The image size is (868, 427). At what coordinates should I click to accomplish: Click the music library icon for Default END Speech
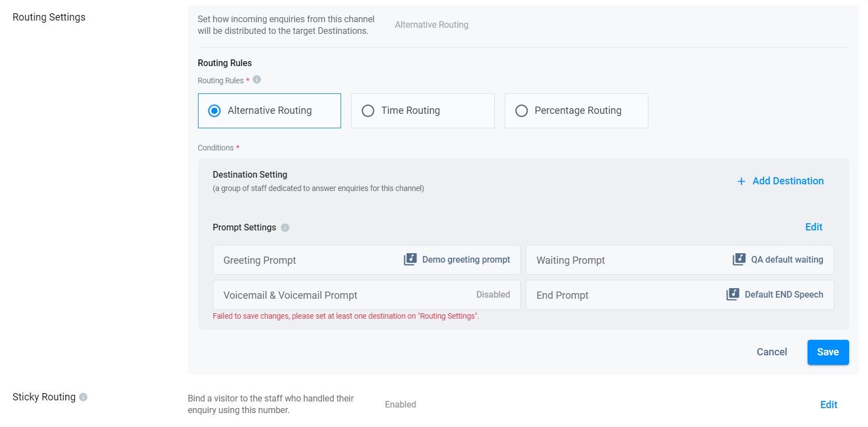click(733, 294)
